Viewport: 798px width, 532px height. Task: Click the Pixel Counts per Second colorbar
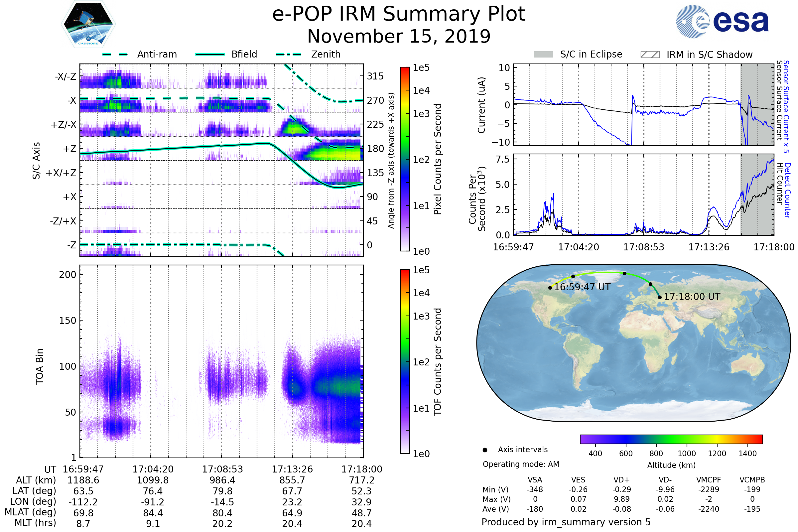[x=405, y=159]
